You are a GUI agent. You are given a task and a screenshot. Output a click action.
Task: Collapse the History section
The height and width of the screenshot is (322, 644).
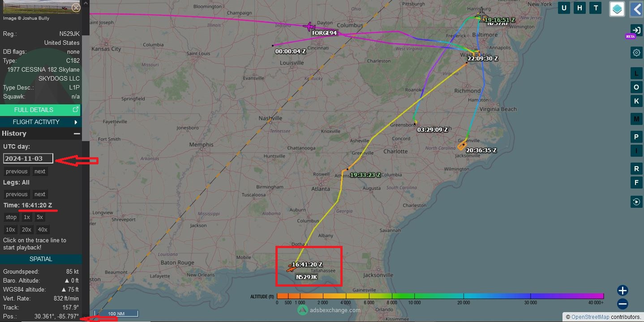pyautogui.click(x=77, y=133)
